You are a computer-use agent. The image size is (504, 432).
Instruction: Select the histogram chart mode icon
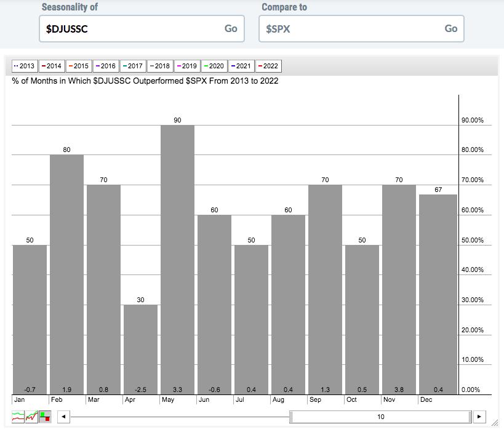coord(45,417)
